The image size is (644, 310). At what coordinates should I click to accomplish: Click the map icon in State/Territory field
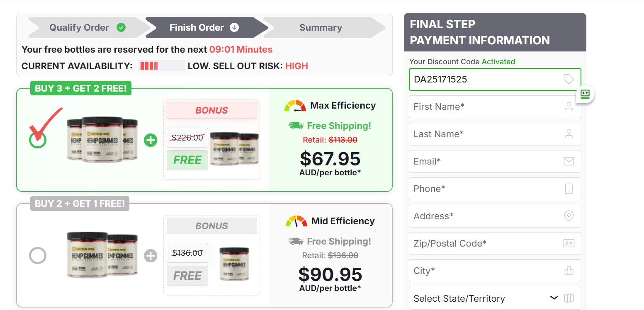coord(569,298)
